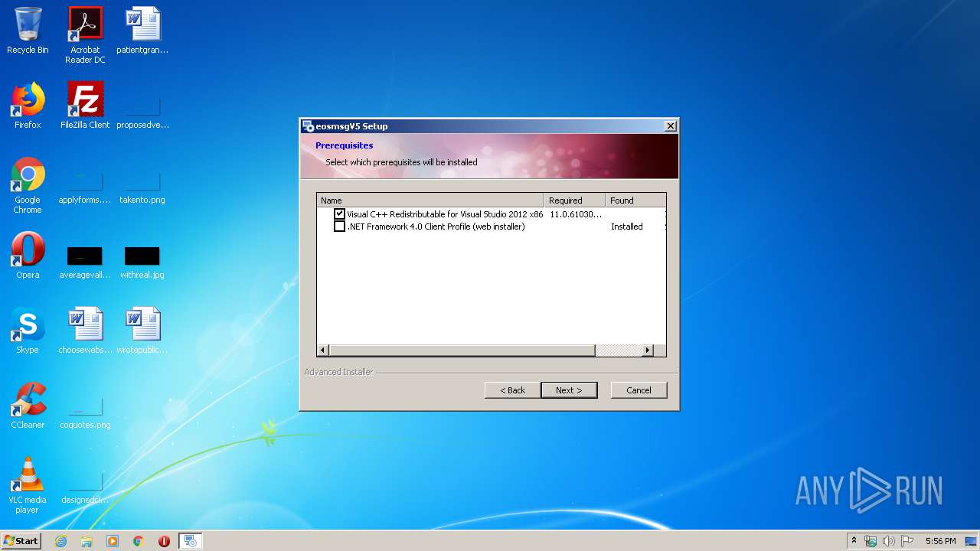Open the patientgran Word document

coord(142,31)
